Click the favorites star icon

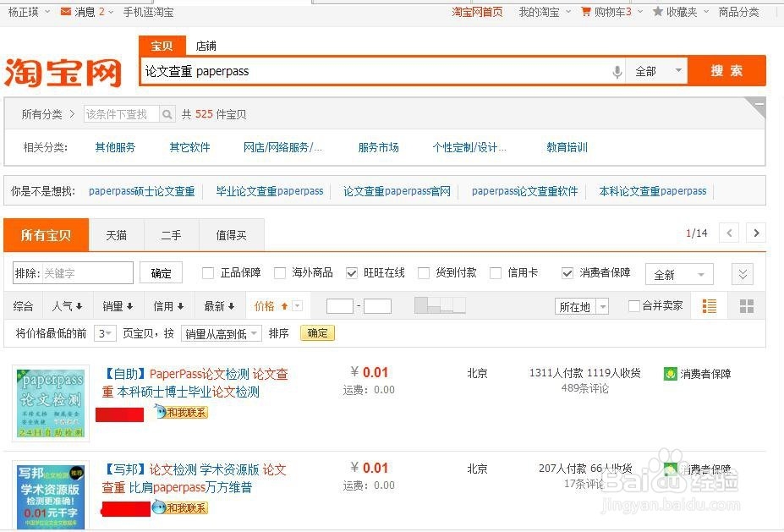click(x=658, y=12)
